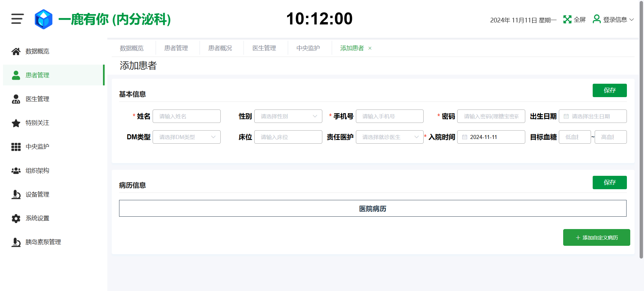Focus the 床位 input field
Screen dimensions: 644x291
[288, 137]
